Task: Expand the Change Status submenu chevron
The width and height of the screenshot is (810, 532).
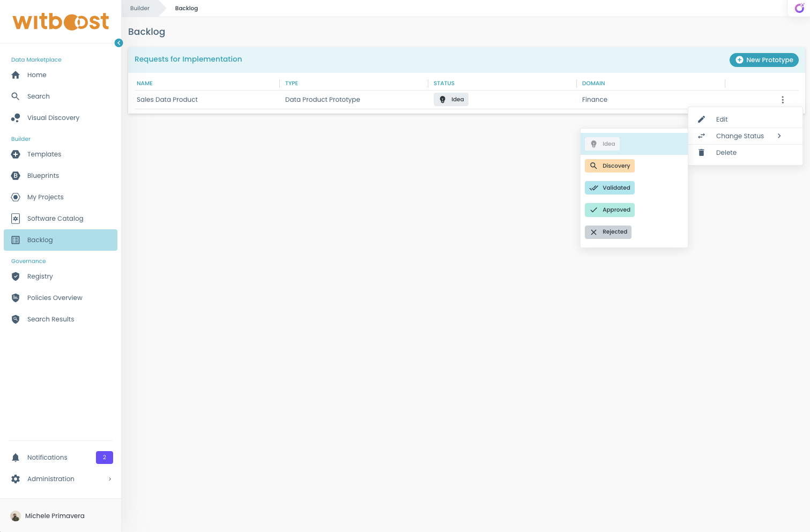Action: click(779, 136)
